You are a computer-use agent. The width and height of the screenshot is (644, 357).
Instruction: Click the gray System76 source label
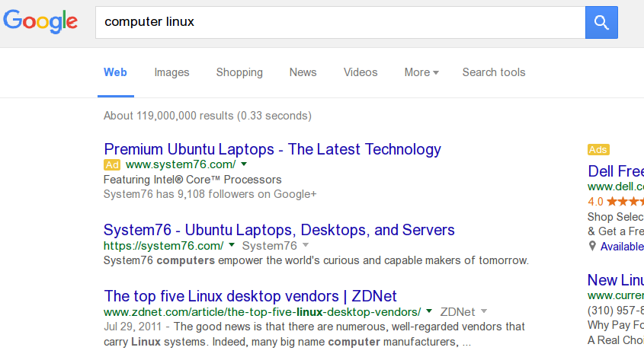270,246
